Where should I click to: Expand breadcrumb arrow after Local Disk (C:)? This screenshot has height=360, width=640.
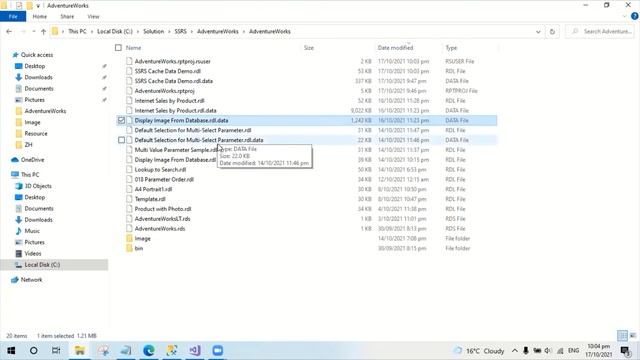tap(138, 31)
